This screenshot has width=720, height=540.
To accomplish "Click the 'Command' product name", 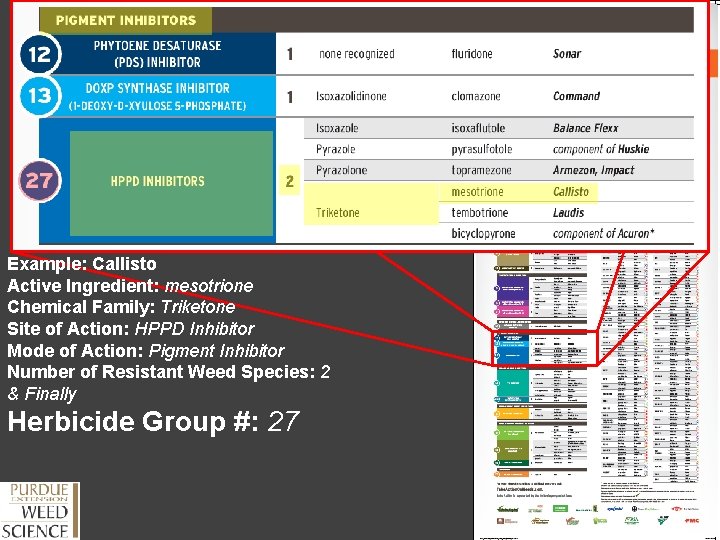I will click(x=576, y=96).
